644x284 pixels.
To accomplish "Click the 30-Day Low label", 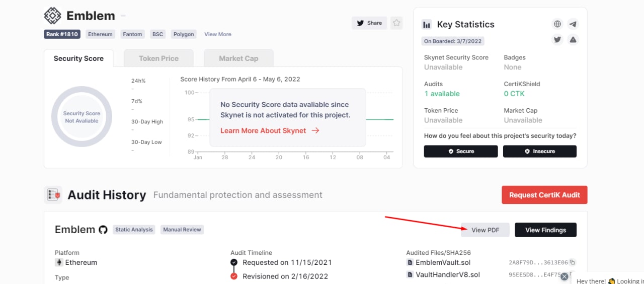I will point(146,142).
